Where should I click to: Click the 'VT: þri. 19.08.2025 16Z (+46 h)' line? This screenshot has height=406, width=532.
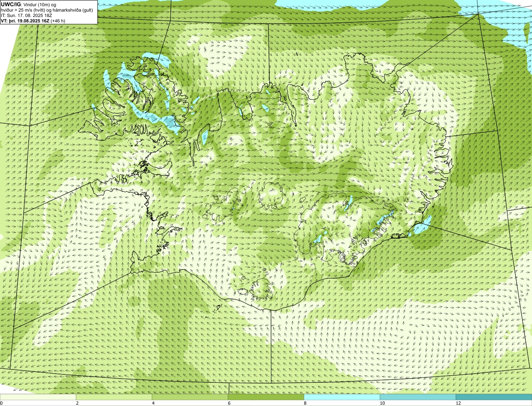point(33,20)
